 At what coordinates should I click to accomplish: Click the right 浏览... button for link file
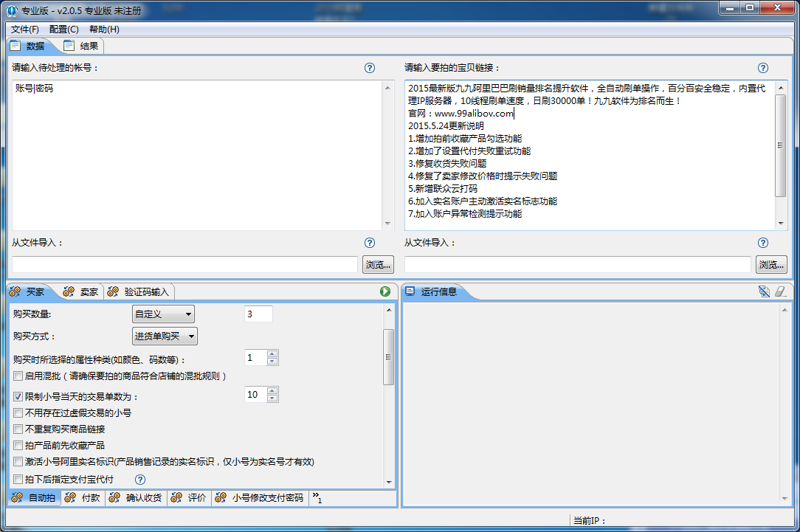click(771, 265)
